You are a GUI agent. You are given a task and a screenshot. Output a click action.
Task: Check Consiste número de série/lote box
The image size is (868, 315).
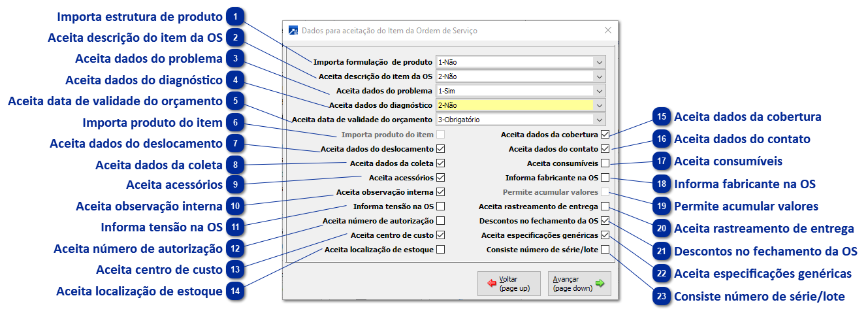pyautogui.click(x=605, y=250)
